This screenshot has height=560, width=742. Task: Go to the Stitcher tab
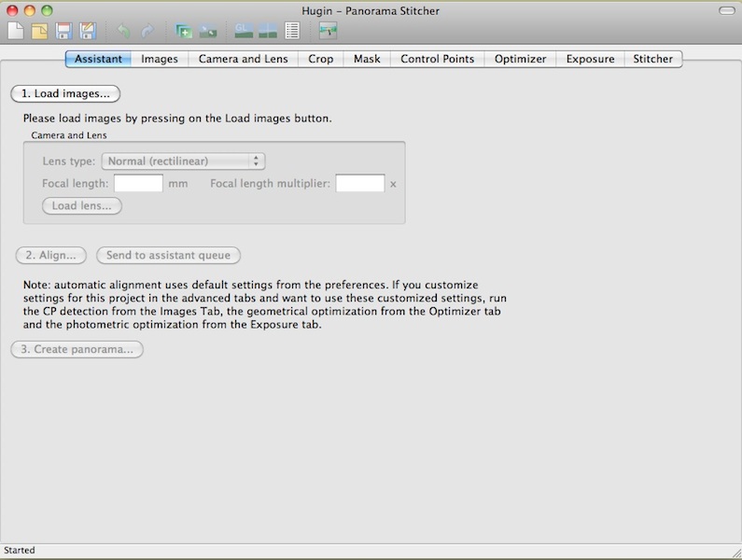point(652,59)
